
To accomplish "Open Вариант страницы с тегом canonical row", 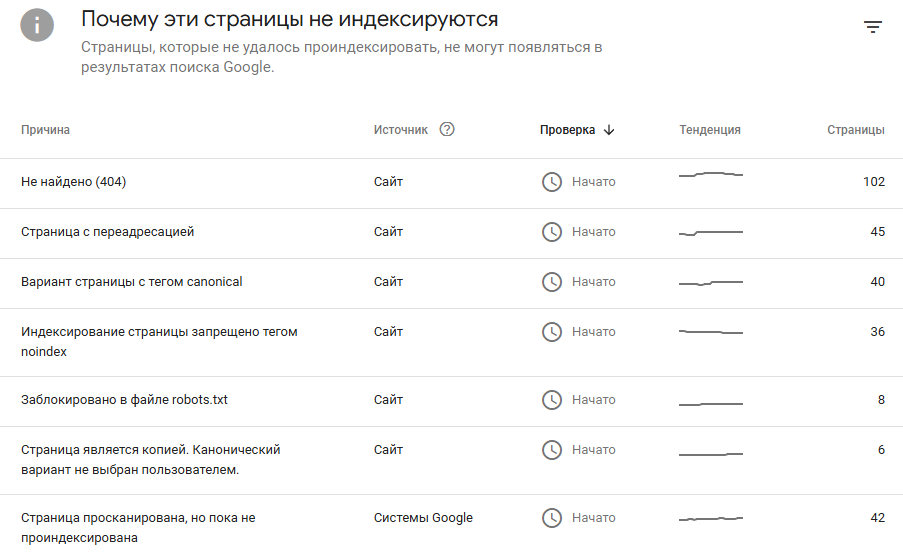I will (452, 283).
